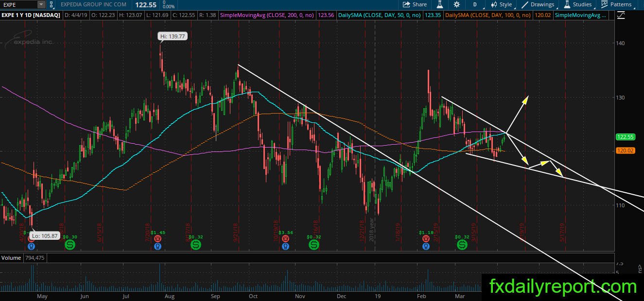
Task: Open the Drawings menu
Action: pos(538,4)
